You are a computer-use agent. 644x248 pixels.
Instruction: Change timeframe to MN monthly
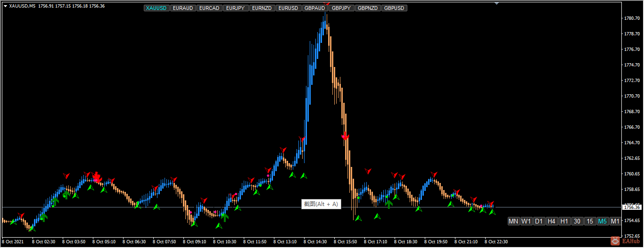513,221
